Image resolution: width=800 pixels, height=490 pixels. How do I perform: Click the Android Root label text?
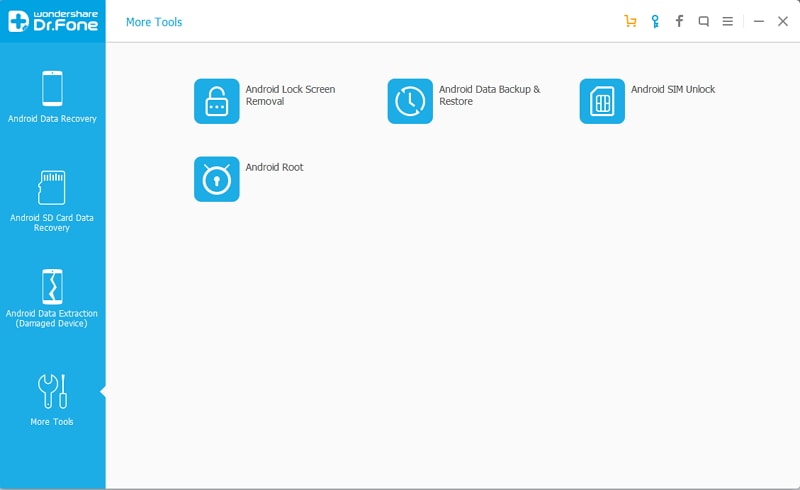(x=274, y=167)
